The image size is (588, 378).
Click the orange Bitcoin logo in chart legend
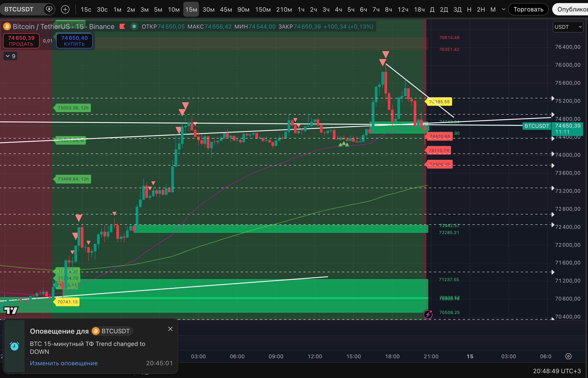point(7,26)
